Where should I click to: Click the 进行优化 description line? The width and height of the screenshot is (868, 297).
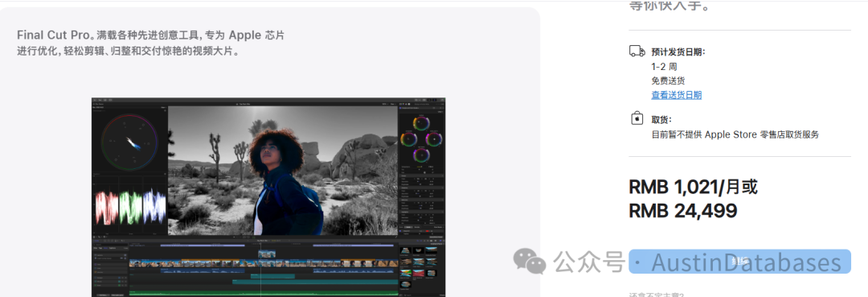[128, 52]
